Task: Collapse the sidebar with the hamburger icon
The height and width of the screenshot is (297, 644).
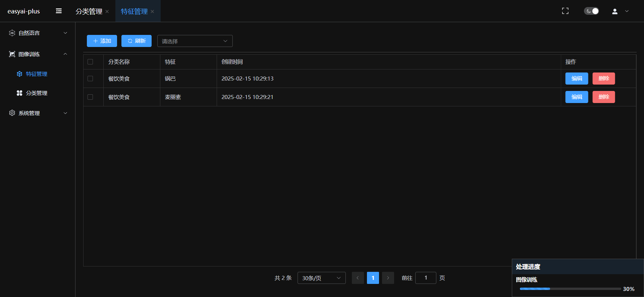Action: [59, 11]
